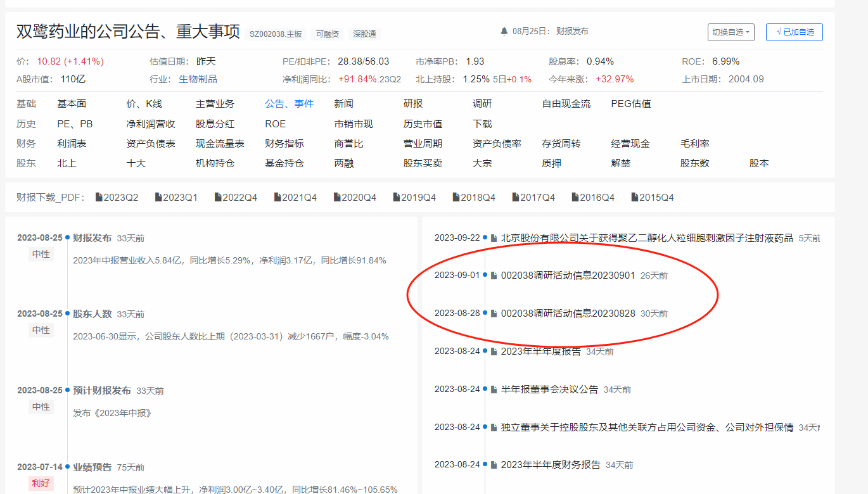The height and width of the screenshot is (494, 868).
Task: View 历史市值 page
Action: [x=423, y=124]
